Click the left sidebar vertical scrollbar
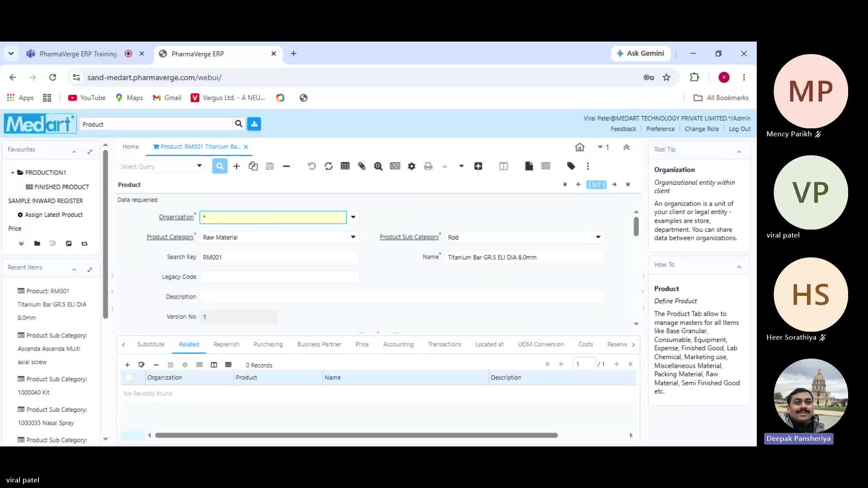Viewport: 868px width, 488px height. [105, 234]
